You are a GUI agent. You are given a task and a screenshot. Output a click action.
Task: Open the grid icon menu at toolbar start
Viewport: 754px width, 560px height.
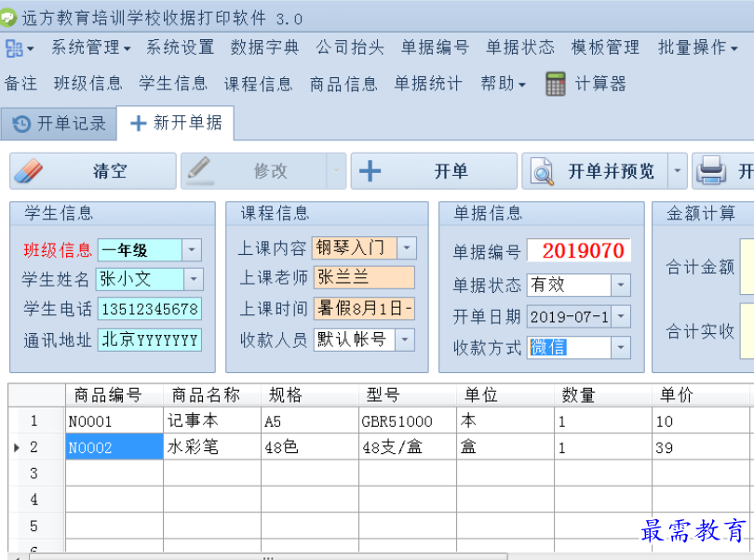[x=19, y=48]
